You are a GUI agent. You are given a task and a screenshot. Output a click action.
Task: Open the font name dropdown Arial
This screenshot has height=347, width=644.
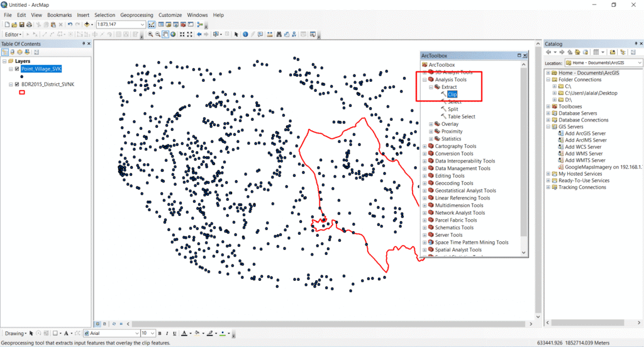pyautogui.click(x=136, y=333)
